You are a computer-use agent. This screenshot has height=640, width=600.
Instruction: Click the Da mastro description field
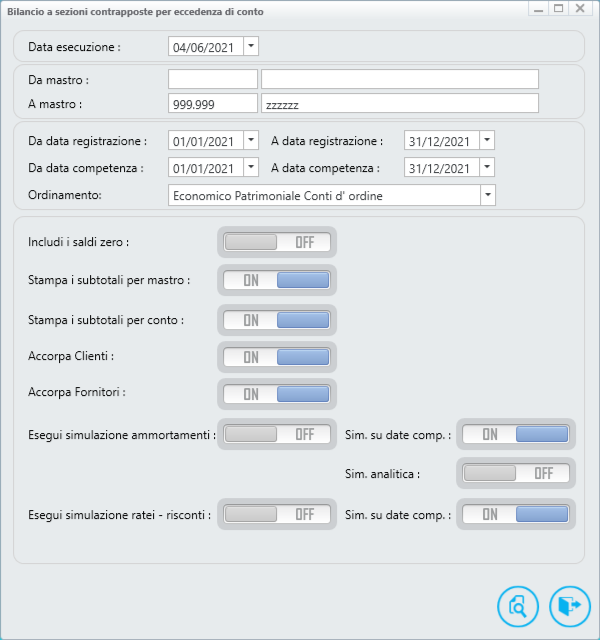click(400, 79)
